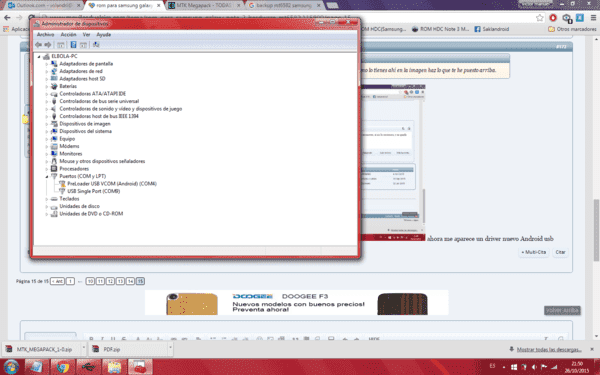
Task: Click the Adaptadores de red network icon
Action: point(54,71)
